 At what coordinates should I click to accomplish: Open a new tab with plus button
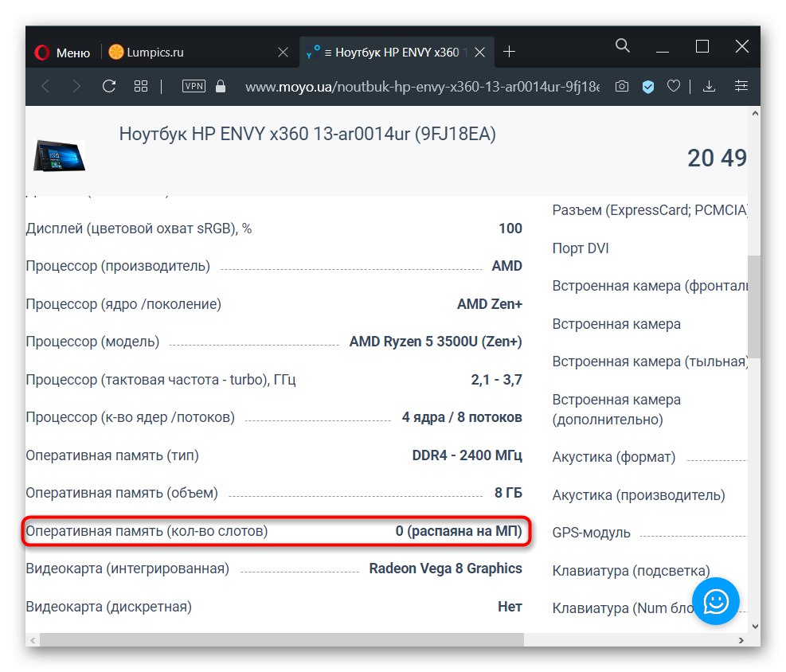click(510, 53)
